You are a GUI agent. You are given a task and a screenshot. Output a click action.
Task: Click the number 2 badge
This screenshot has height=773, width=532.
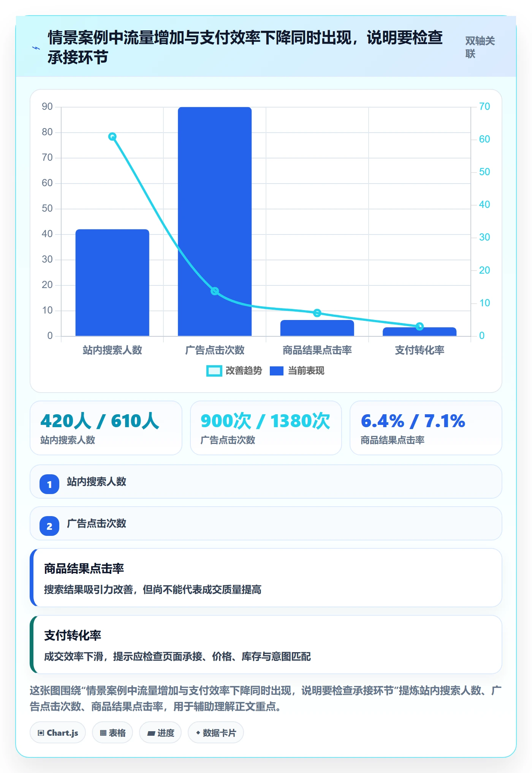click(49, 526)
